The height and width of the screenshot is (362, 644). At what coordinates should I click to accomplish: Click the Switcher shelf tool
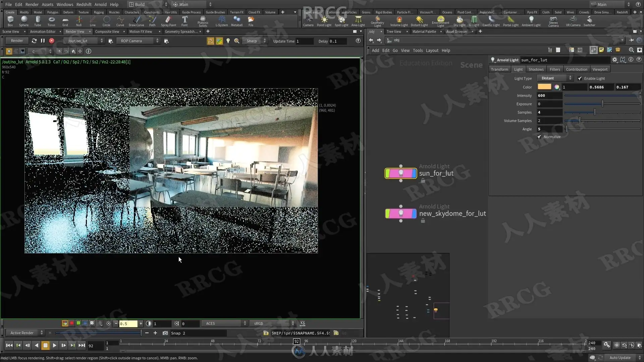[589, 21]
